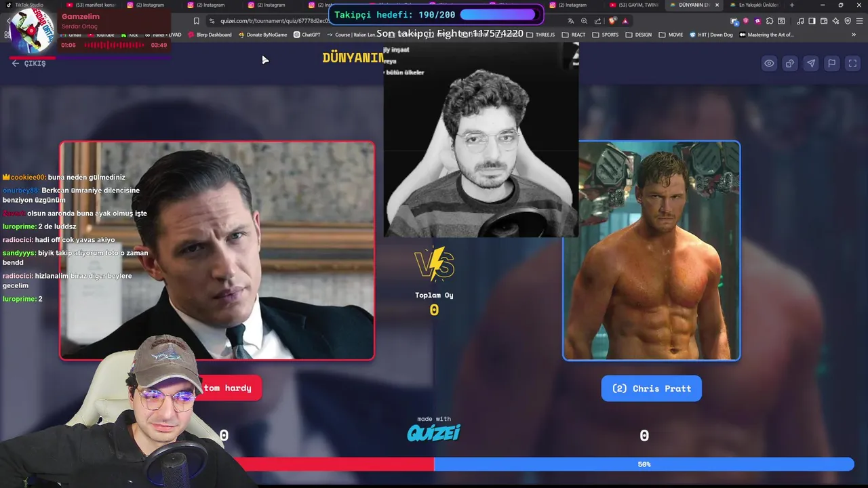Toggle the browser sidebar panel icon

click(812, 21)
